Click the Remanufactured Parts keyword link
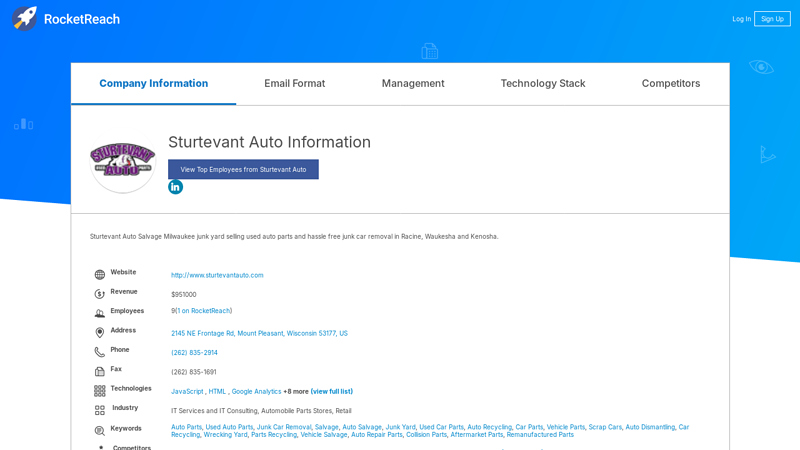Image resolution: width=800 pixels, height=450 pixels. (540, 435)
